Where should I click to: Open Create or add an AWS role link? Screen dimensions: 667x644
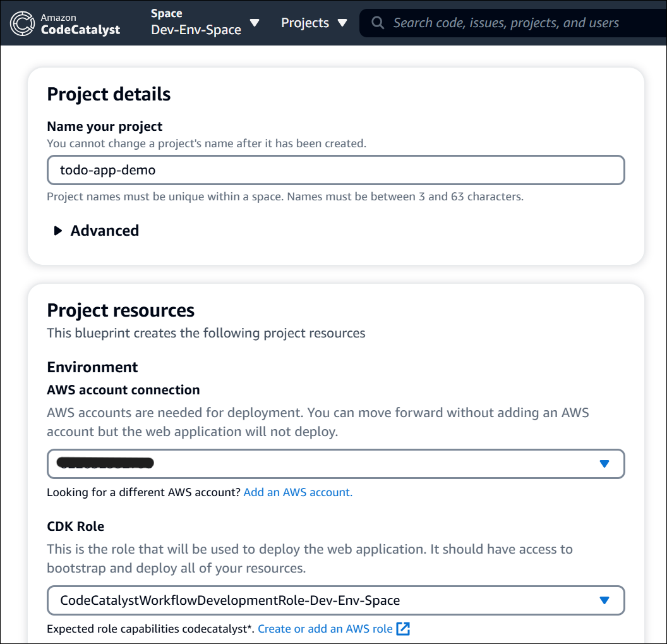tap(325, 629)
